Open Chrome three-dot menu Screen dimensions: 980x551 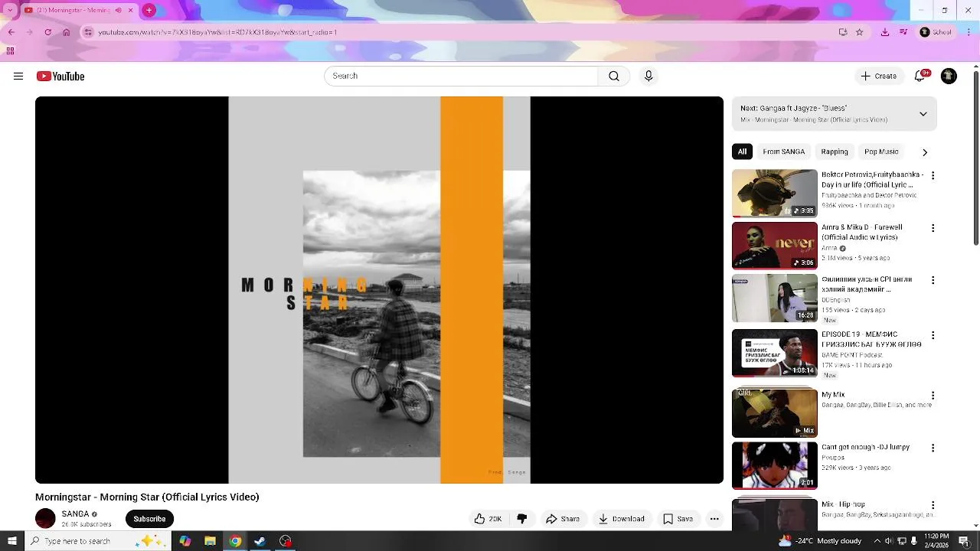coord(969,32)
